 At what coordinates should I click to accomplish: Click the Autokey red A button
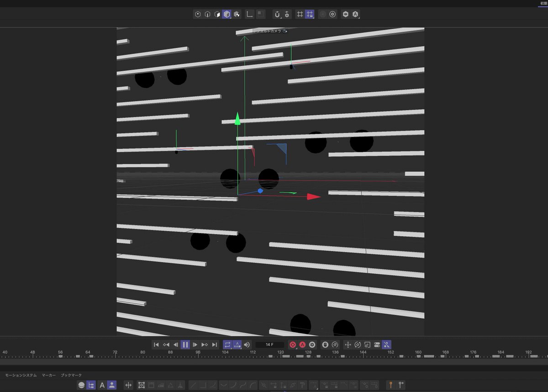point(302,344)
